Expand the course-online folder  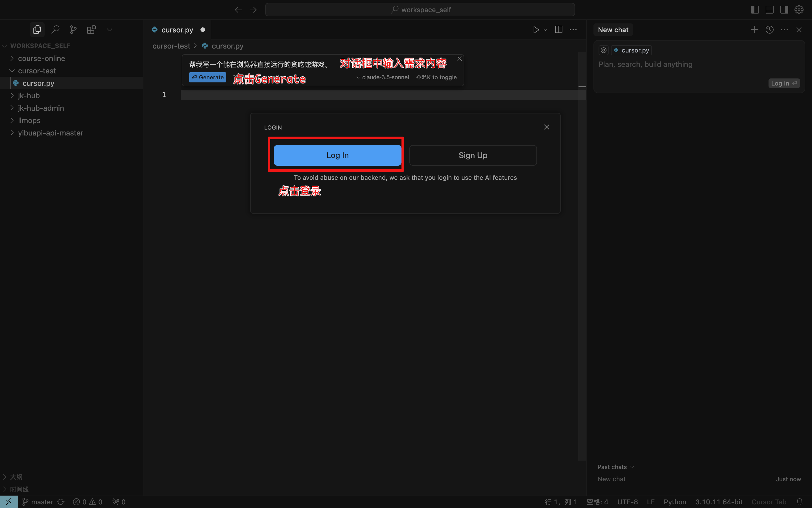(41, 58)
